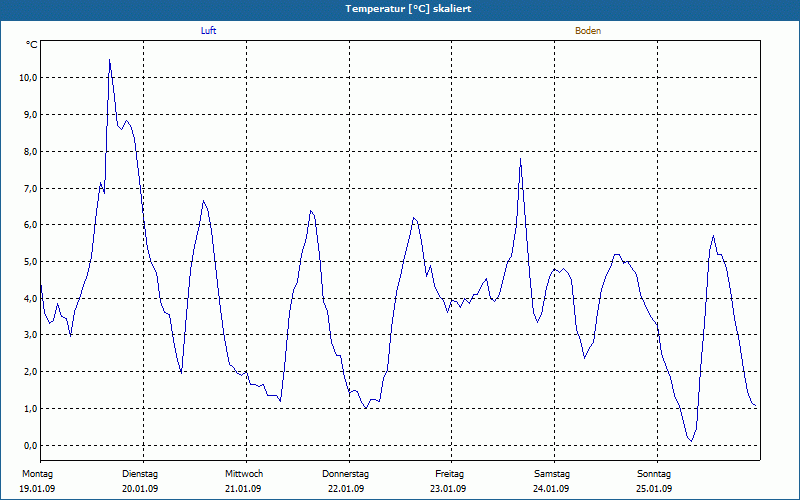
Task: Click the 'Montag' day label
Action: point(37,474)
